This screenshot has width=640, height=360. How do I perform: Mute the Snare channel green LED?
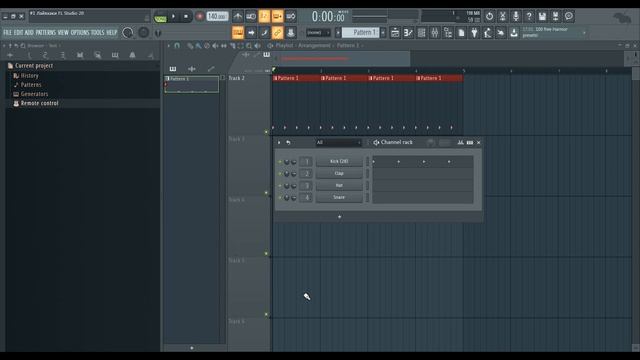coord(280,198)
